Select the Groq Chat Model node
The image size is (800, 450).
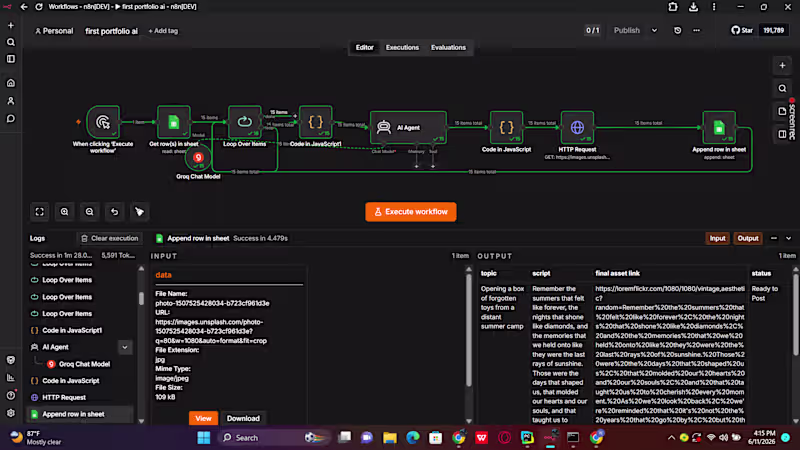[x=198, y=158]
